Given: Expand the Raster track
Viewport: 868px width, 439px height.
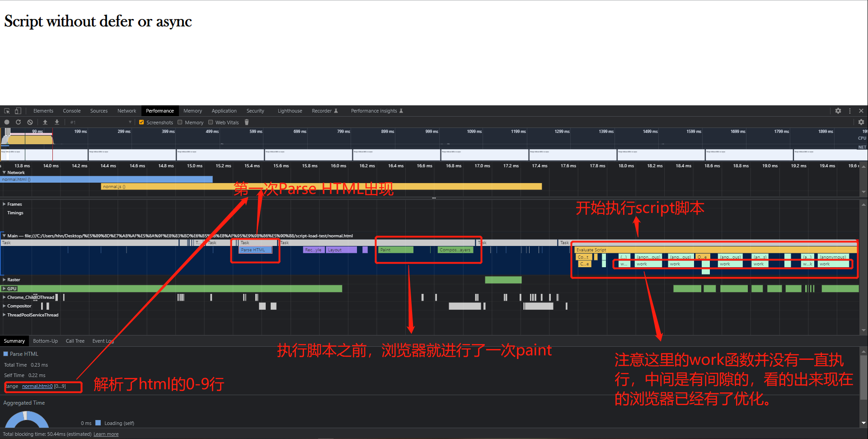Looking at the screenshot, I should click(4, 279).
